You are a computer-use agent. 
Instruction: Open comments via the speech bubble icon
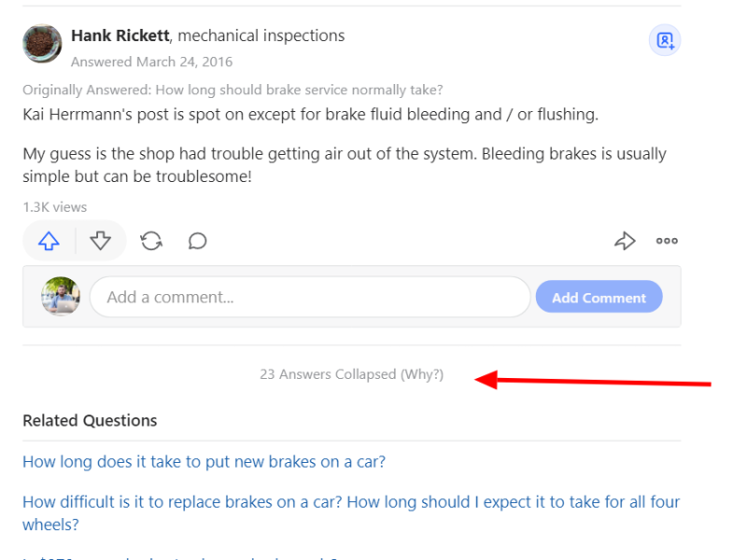pos(197,241)
